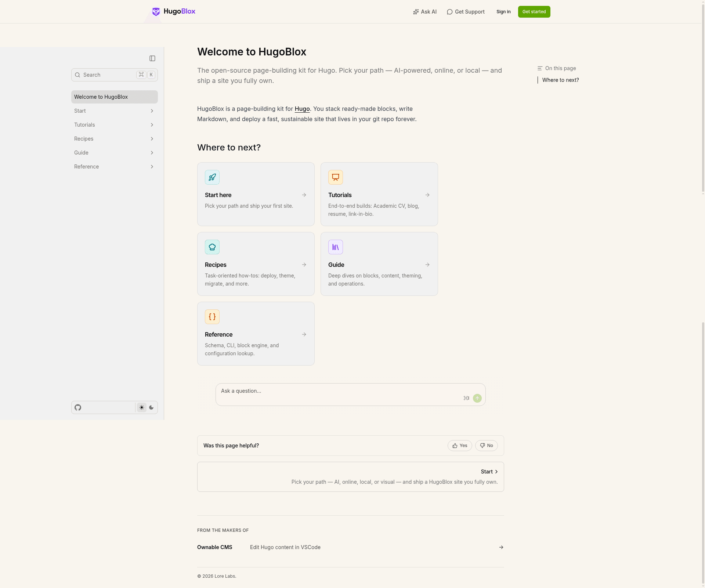The height and width of the screenshot is (588, 705).
Task: Expand the Start sidebar section chevron
Action: [152, 111]
